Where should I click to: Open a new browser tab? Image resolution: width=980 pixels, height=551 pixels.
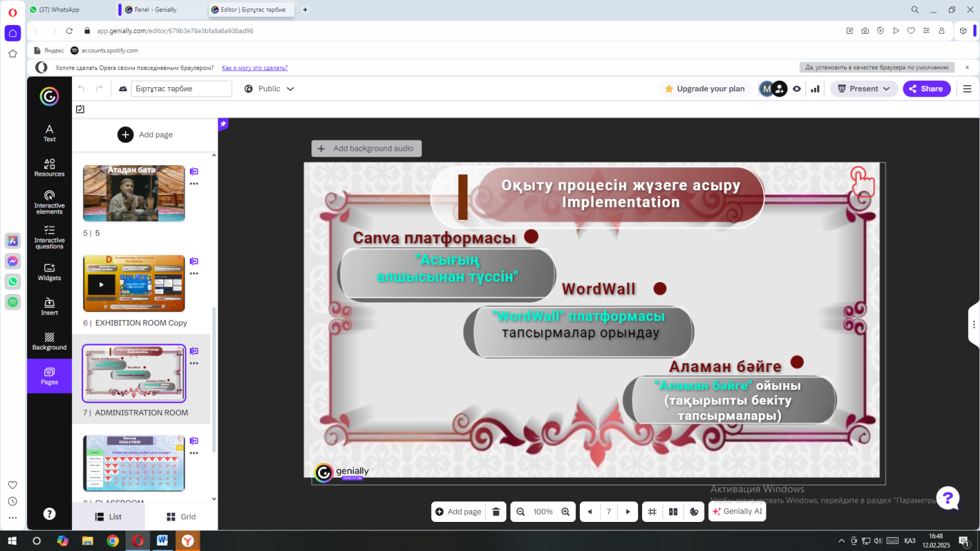[x=305, y=10]
